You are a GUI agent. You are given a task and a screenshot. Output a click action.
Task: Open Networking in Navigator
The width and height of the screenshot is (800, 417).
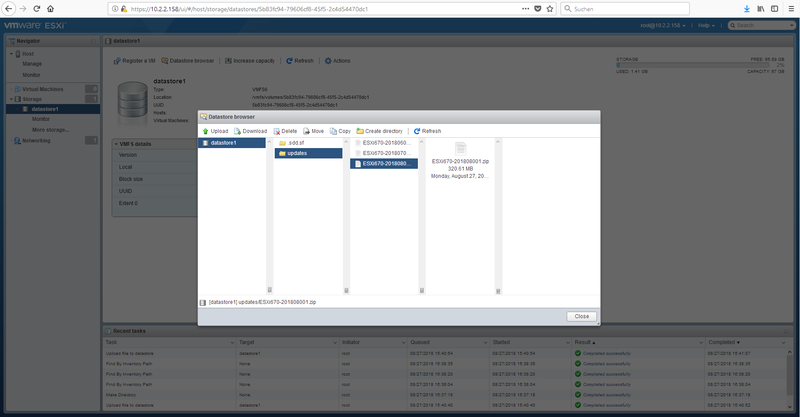pyautogui.click(x=36, y=140)
